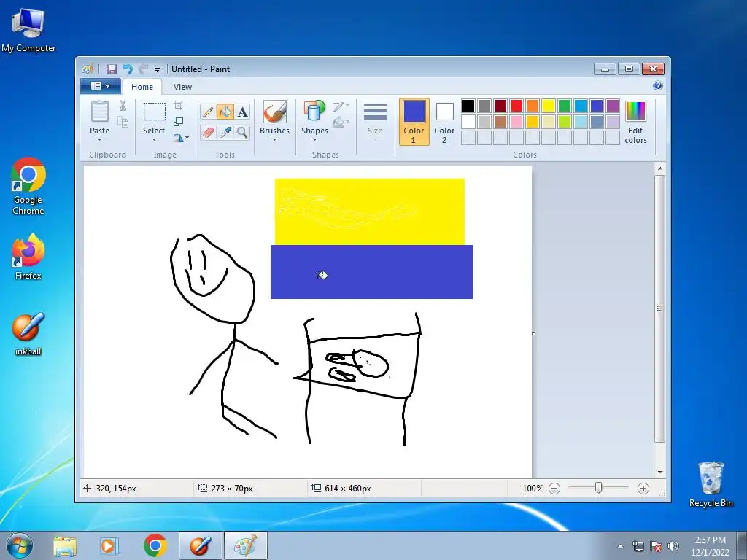The height and width of the screenshot is (560, 747).
Task: Click the Redo arrow in quick access toolbar
Action: (144, 69)
